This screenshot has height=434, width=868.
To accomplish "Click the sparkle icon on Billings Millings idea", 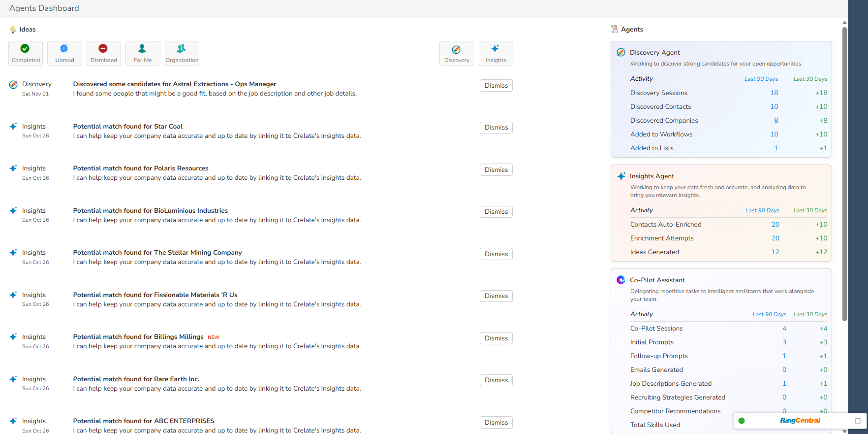I will [13, 337].
